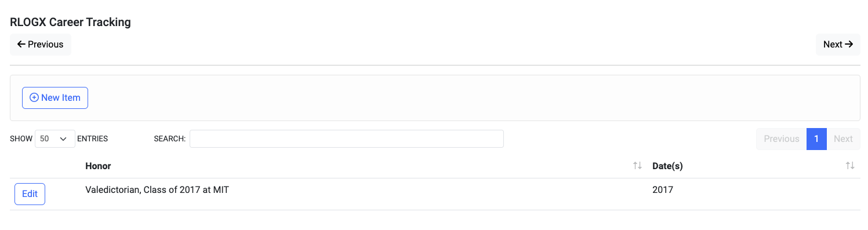
Task: Click the disabled pagination Previous button
Action: coord(782,139)
